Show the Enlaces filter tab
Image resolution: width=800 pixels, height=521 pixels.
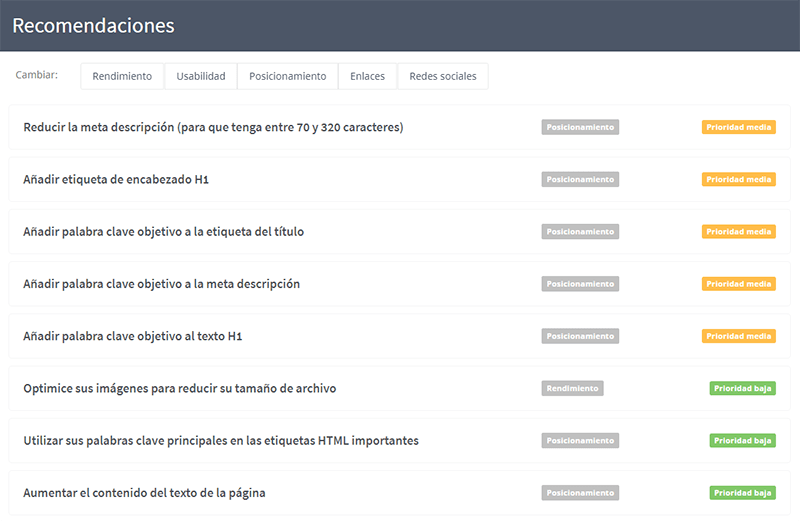[x=367, y=76]
